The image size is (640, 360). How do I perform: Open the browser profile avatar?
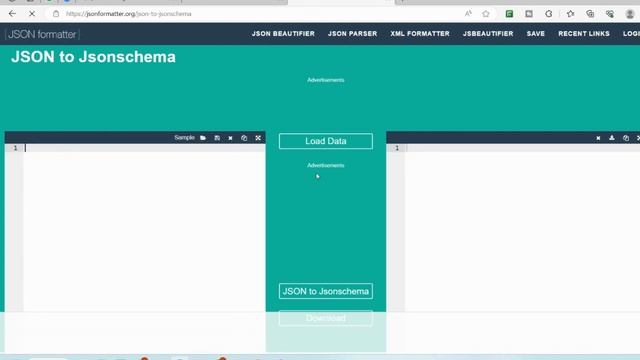[x=630, y=14]
